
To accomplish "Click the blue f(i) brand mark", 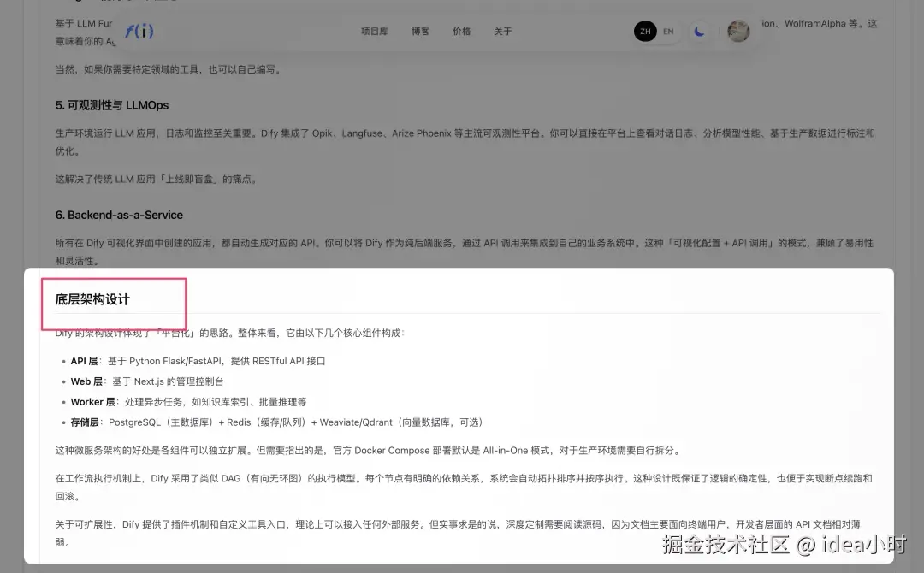I will [139, 31].
